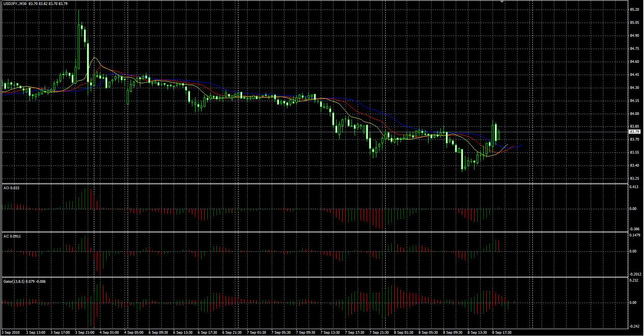Click the 85.05 price scale label

pyautogui.click(x=634, y=23)
